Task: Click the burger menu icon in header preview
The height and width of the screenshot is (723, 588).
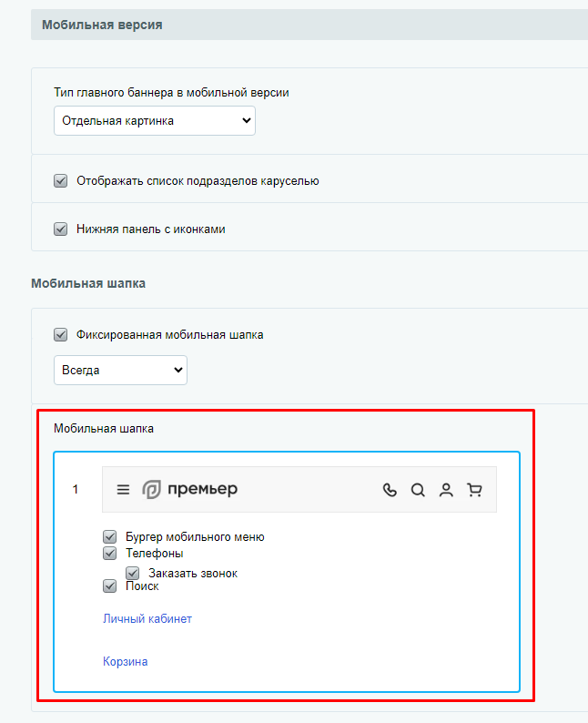Action: tap(123, 489)
